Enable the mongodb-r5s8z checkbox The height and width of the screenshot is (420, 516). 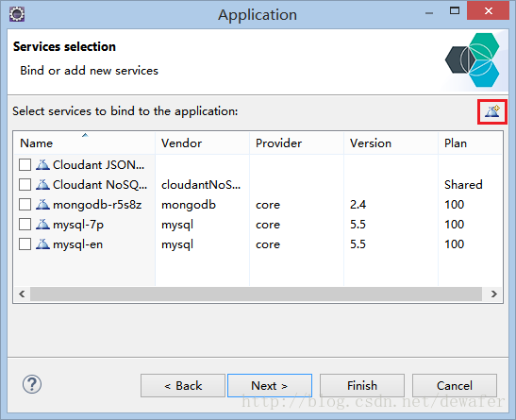click(x=25, y=205)
